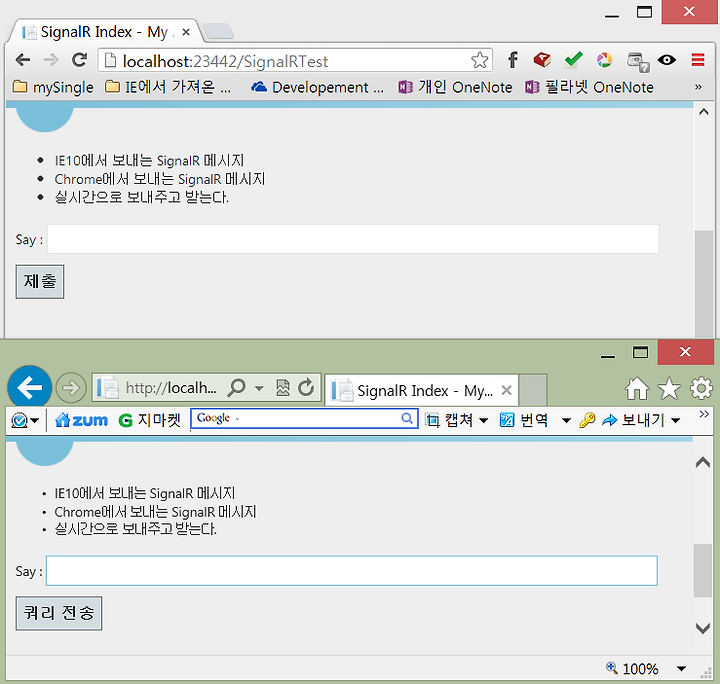
Task: Open the IE zoom level dropdown arrow
Action: pyautogui.click(x=681, y=669)
